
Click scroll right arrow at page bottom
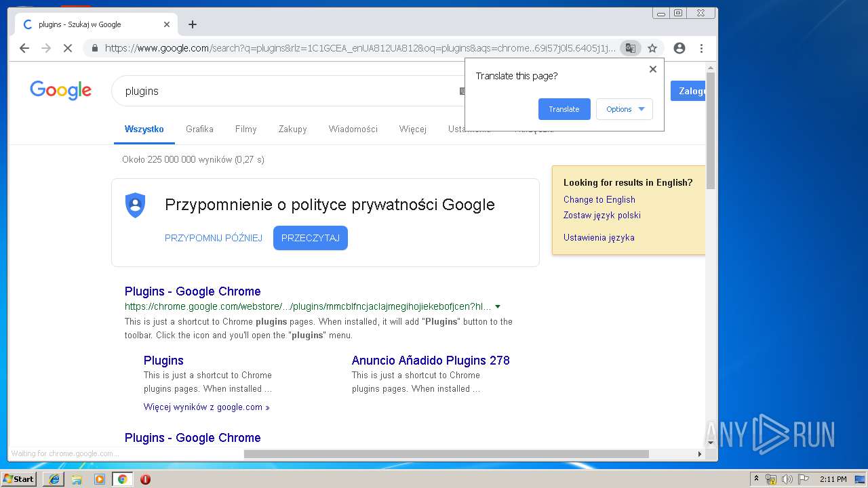[700, 454]
